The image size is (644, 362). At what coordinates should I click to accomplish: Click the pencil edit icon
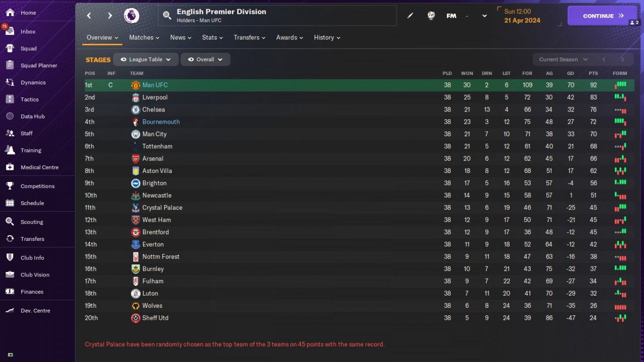pyautogui.click(x=410, y=16)
